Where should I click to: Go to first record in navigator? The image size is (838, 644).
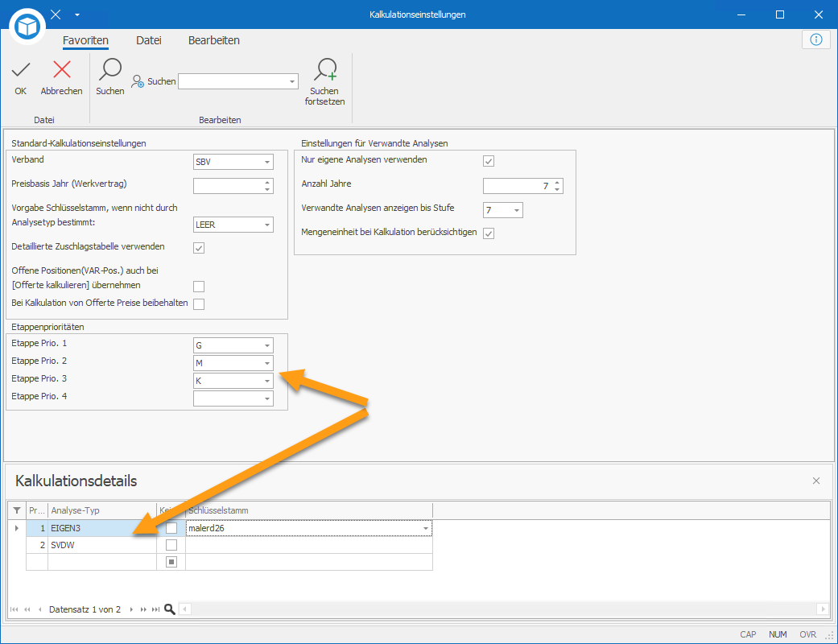14,609
